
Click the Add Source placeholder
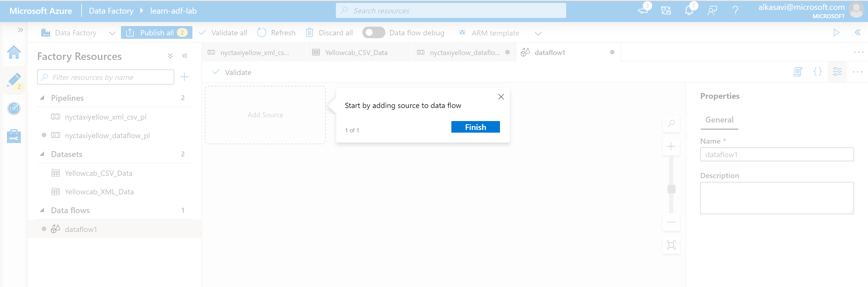[266, 115]
